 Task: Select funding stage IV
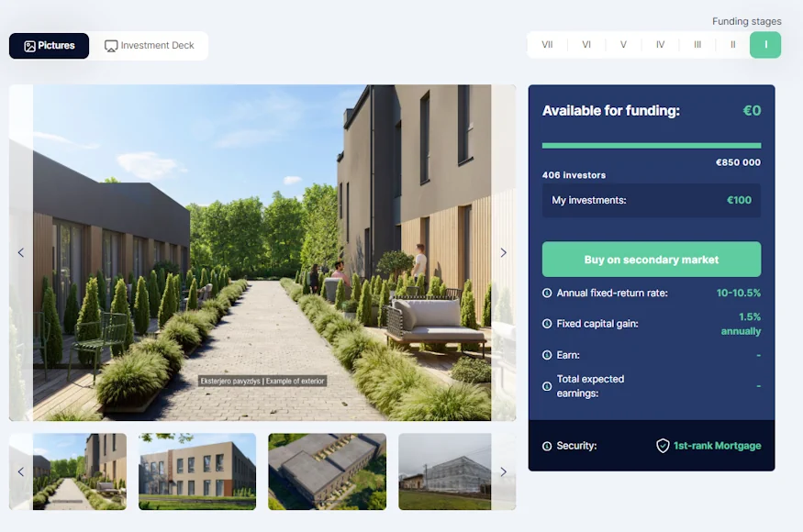point(660,45)
